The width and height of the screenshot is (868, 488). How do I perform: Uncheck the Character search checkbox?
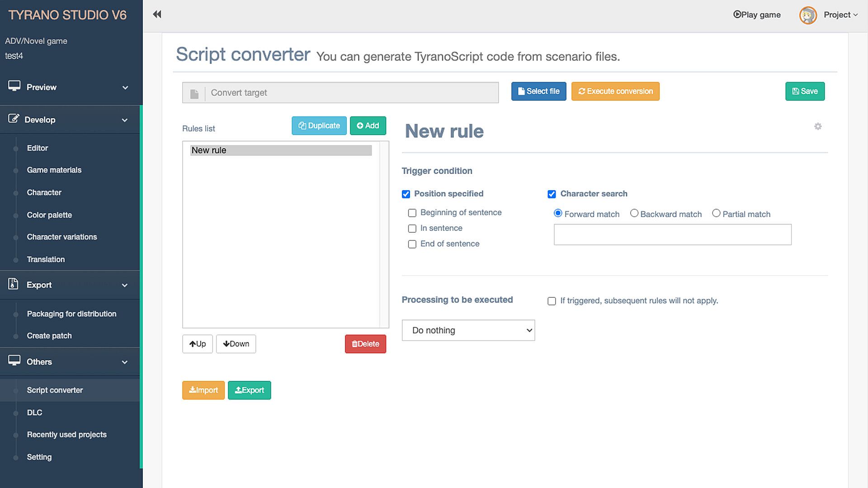[x=552, y=194]
